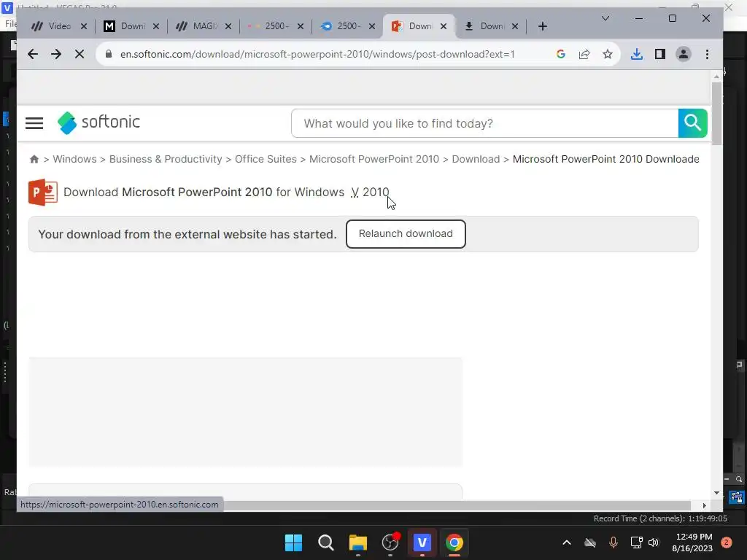The image size is (747, 560).
Task: Open Microsoft PowerPoint 2010 breadcrumb link
Action: (x=374, y=159)
